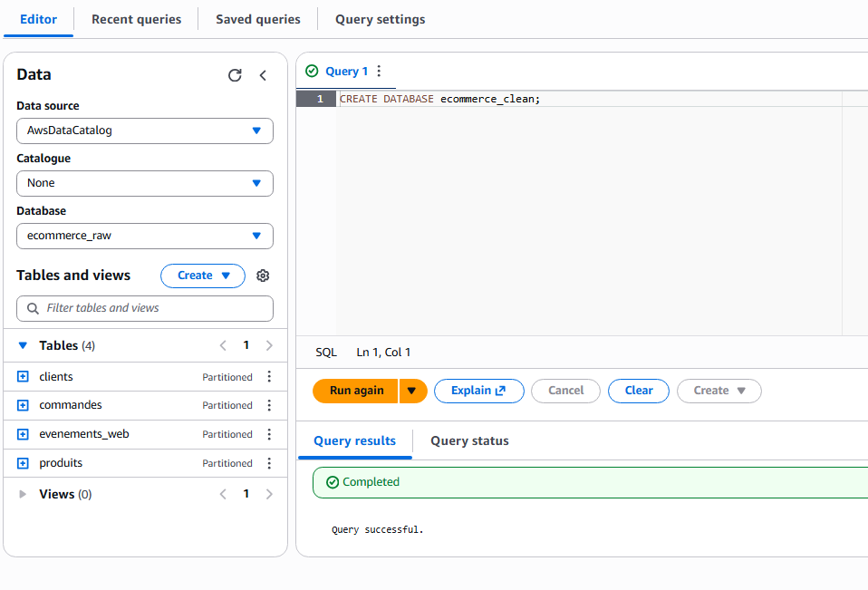Go to previous page of Tables

[223, 345]
